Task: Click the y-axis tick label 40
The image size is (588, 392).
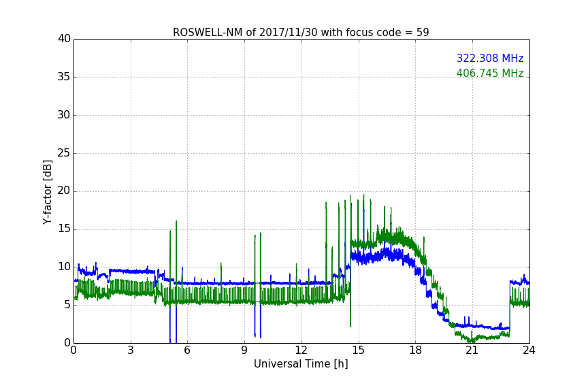Action: (64, 39)
